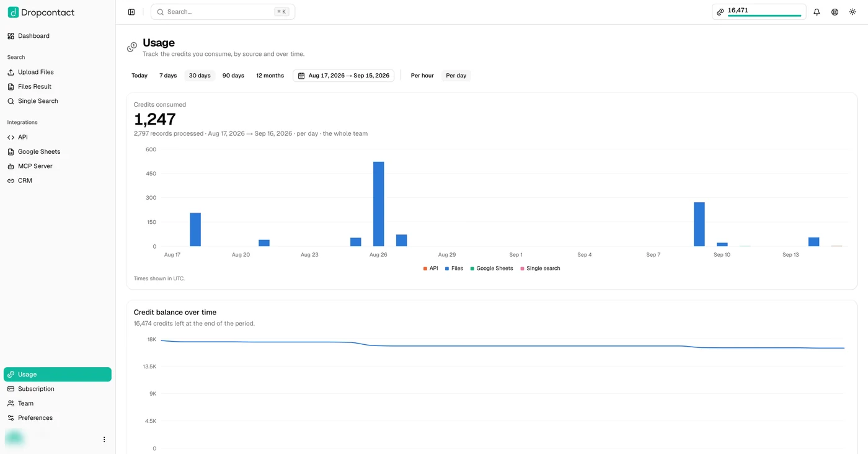Viewport: 868px width, 454px height.
Task: Open Team page
Action: [58, 403]
